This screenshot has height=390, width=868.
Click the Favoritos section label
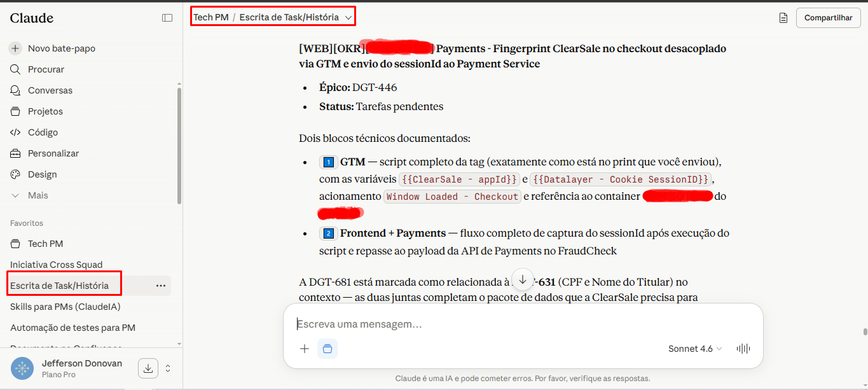(x=27, y=223)
